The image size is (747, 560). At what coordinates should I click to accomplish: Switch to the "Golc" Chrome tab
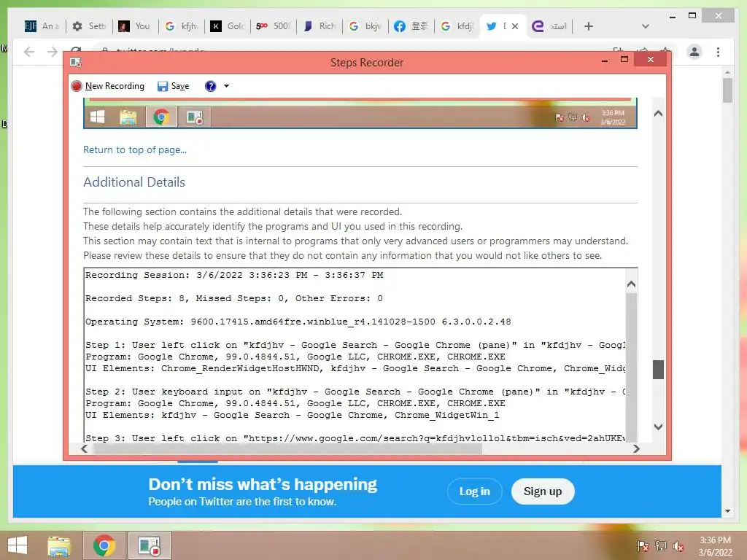click(x=228, y=26)
